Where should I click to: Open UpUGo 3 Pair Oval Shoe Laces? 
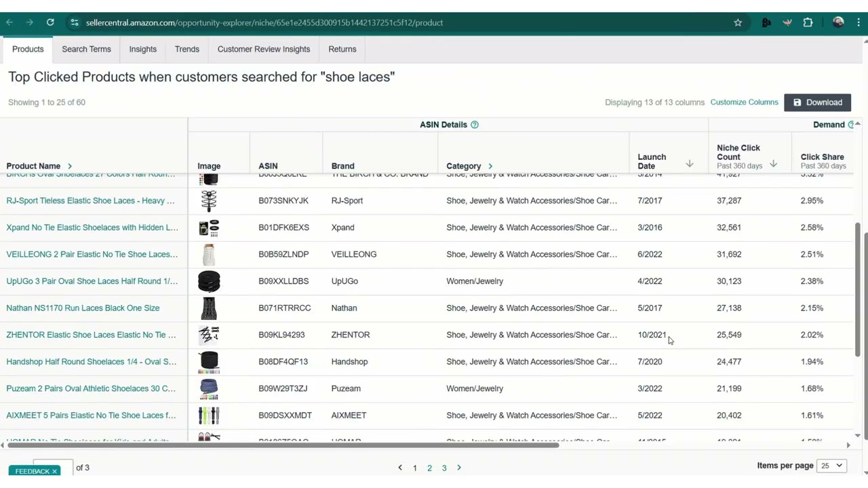92,281
